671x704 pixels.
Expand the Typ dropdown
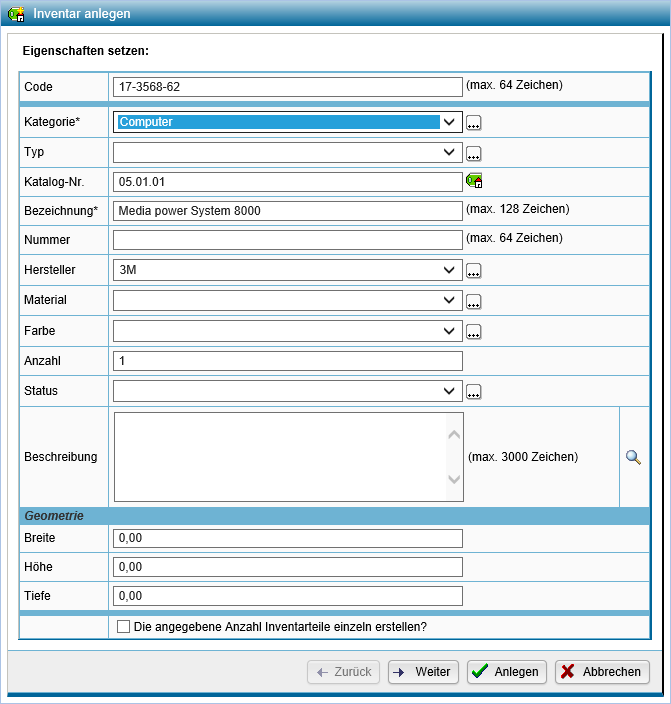pos(449,152)
